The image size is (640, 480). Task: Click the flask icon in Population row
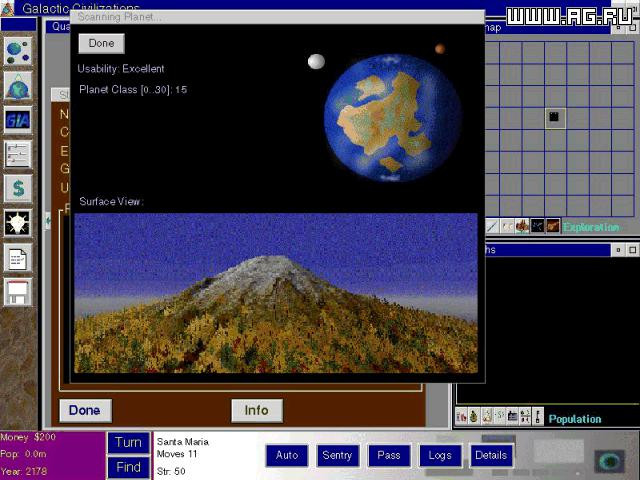tap(487, 417)
